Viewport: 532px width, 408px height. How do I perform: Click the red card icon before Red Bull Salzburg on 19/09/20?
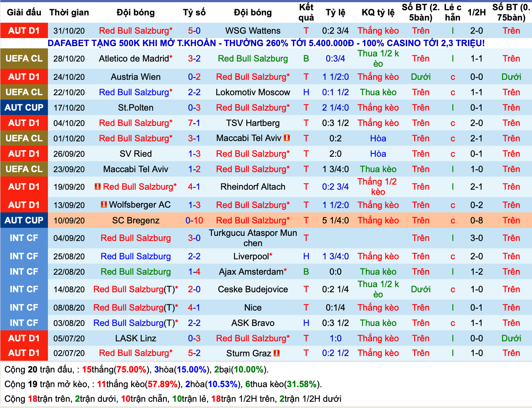pyautogui.click(x=98, y=186)
